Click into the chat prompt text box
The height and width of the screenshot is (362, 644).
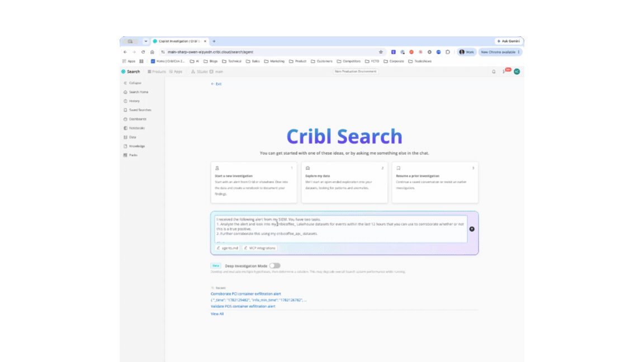[x=340, y=229]
